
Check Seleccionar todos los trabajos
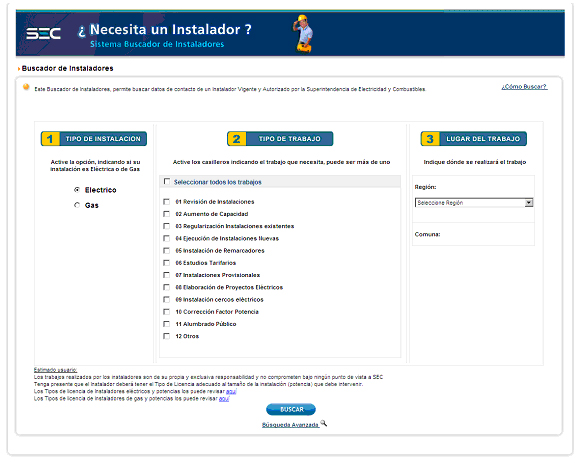pos(167,181)
